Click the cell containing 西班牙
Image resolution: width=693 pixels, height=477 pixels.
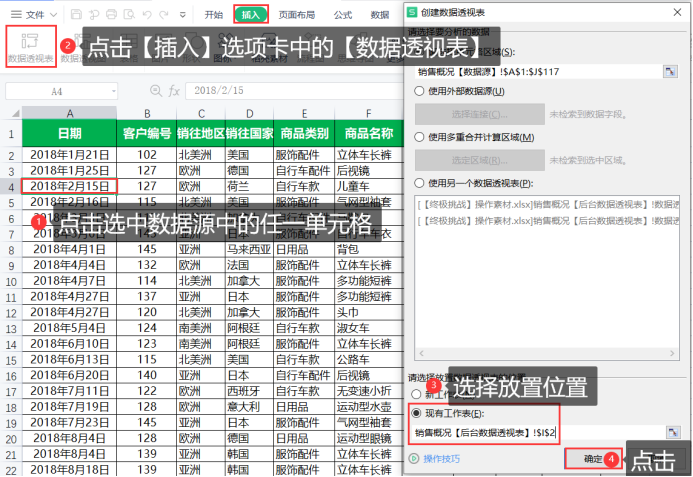coord(250,391)
